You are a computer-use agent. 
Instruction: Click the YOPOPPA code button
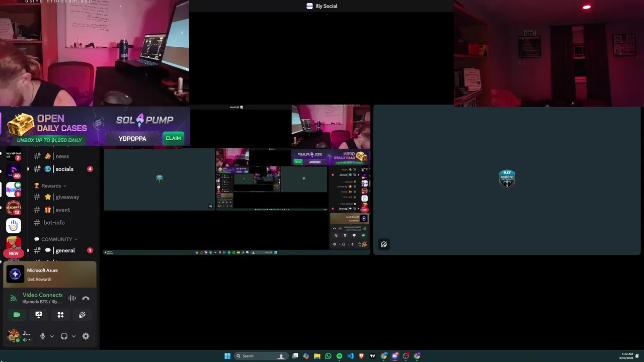[132, 138]
